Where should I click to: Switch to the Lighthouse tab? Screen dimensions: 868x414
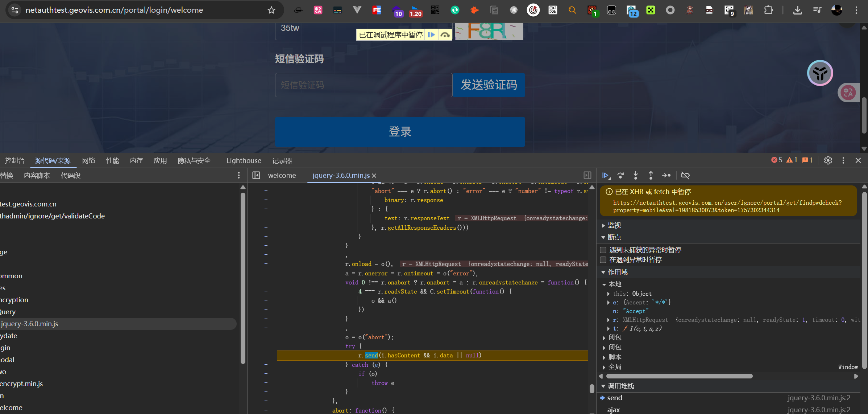point(244,161)
